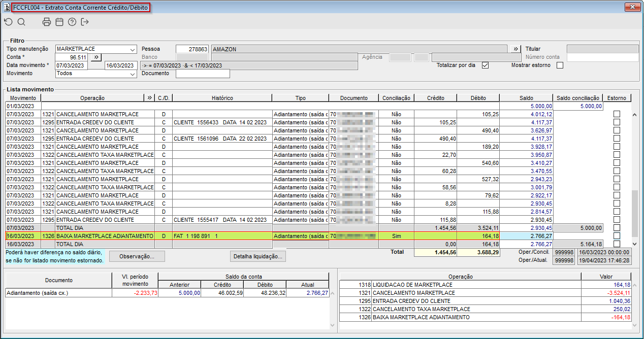Check Estorno box for row with saldo 3.410,27
Image resolution: width=644 pixels, height=339 pixels.
[x=617, y=163]
